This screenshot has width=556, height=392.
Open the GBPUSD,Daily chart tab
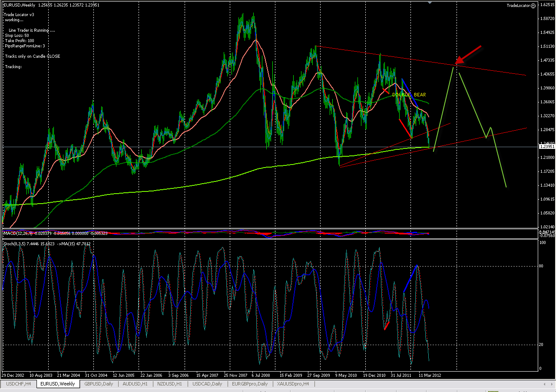point(99,384)
